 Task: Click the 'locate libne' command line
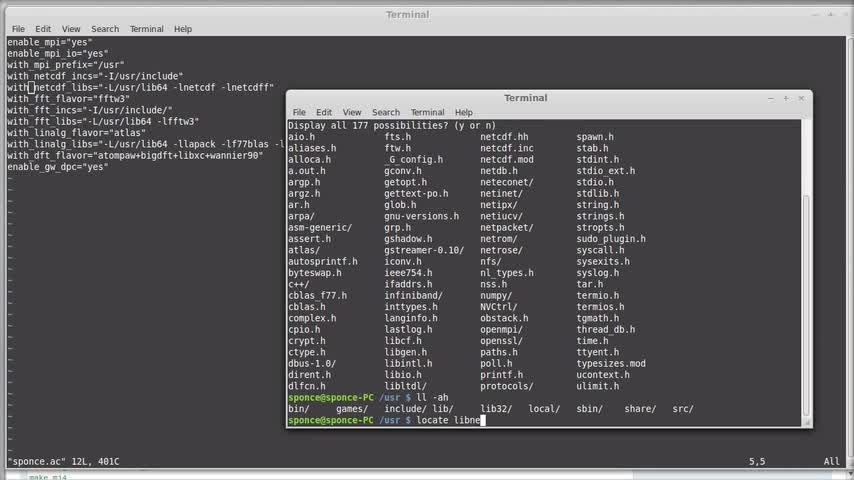point(386,420)
